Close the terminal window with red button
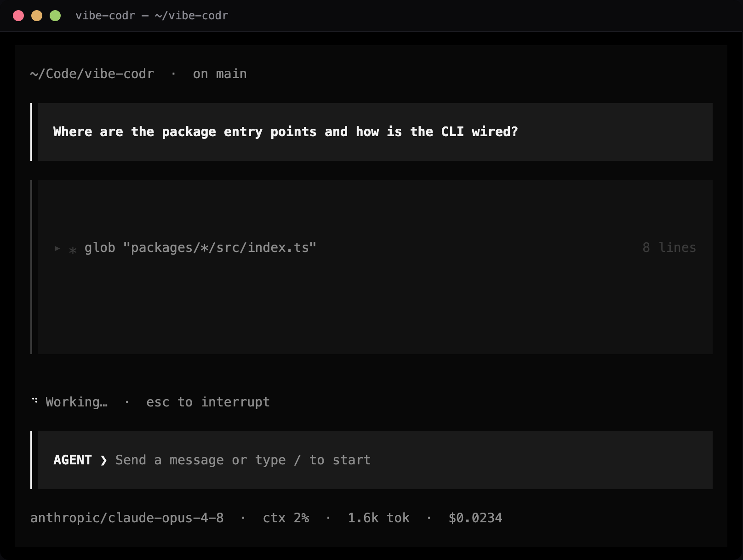 18,16
